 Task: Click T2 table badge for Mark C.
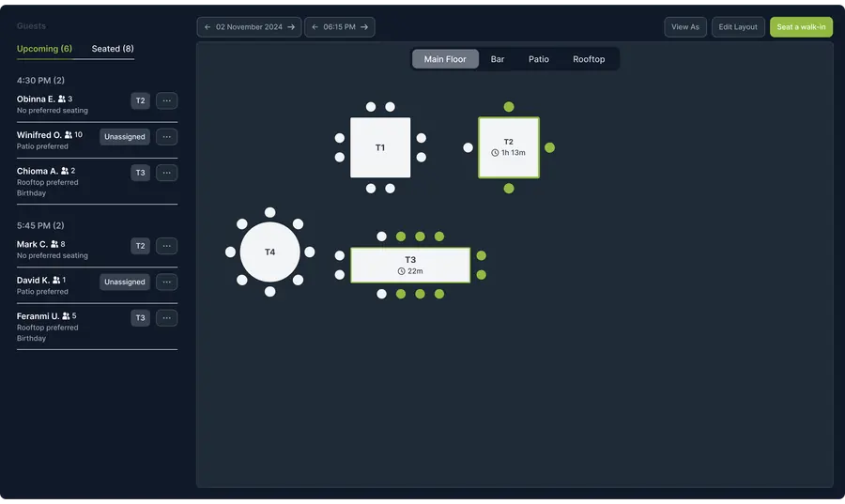[x=140, y=246]
